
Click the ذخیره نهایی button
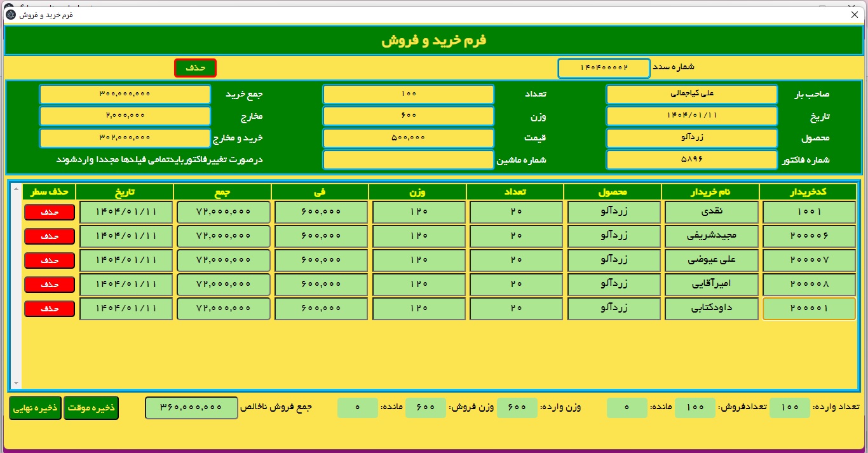[x=36, y=407]
